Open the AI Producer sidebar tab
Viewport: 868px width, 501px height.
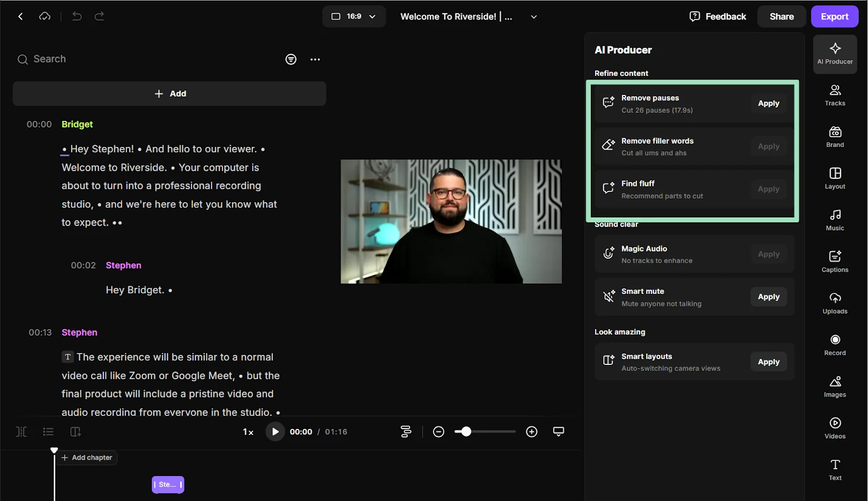pos(835,54)
